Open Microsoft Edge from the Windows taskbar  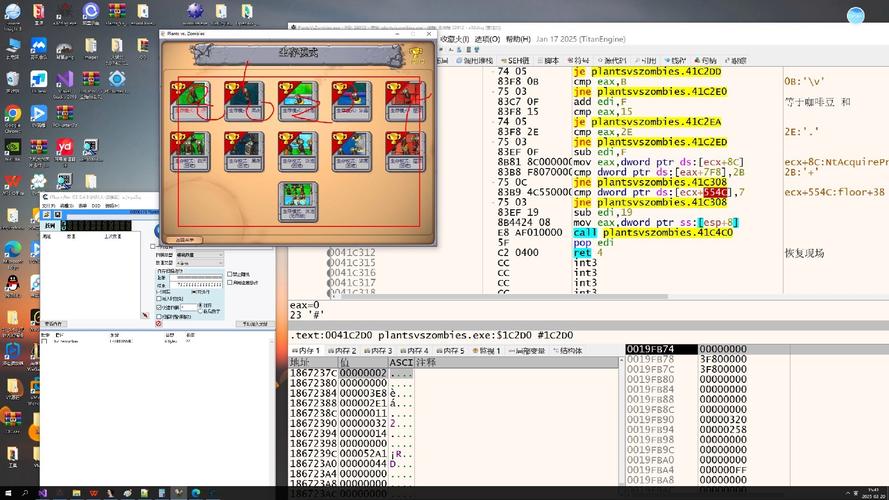click(x=196, y=493)
